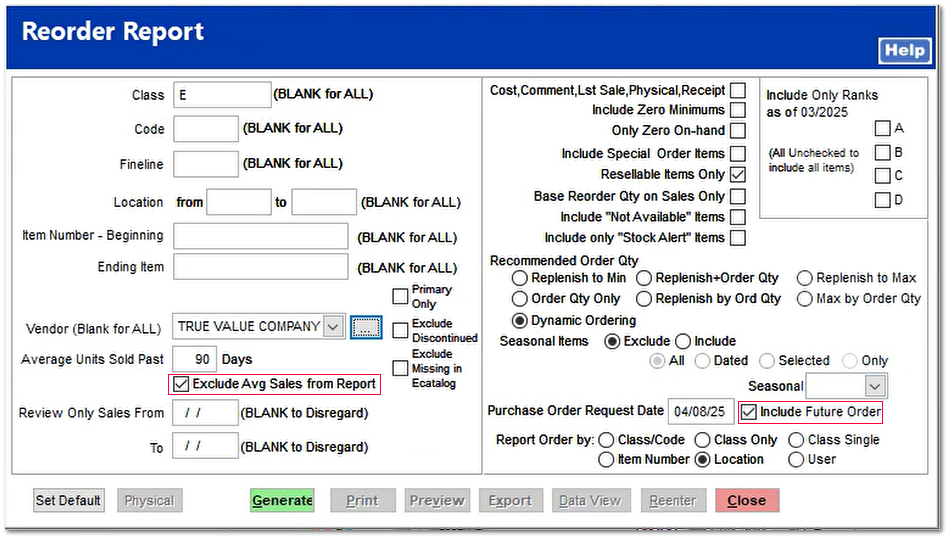Image resolution: width=949 pixels, height=539 pixels.
Task: Select seasonal Dated radio option
Action: point(702,361)
